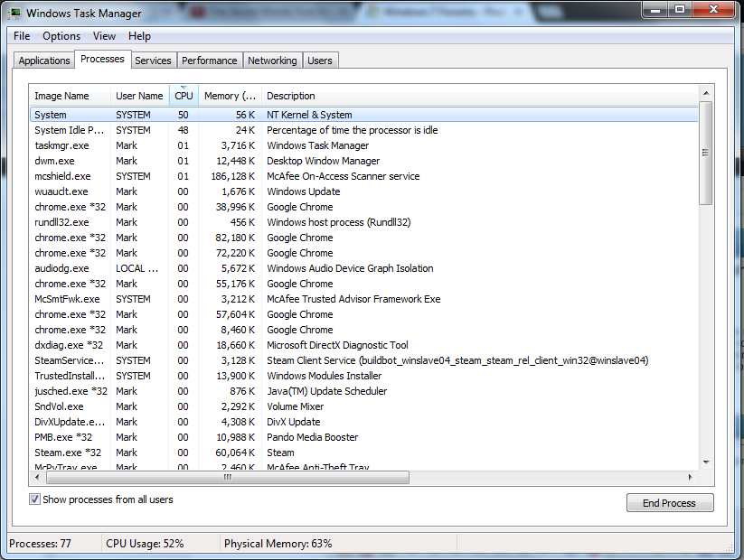Viewport: 744px width, 560px height.
Task: Select the rundll32.exe process
Action: pos(364,222)
